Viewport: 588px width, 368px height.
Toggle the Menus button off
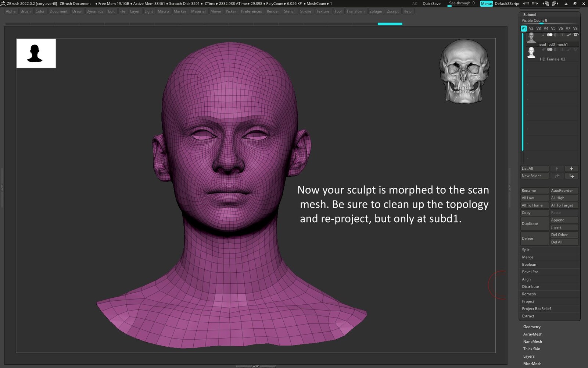[486, 4]
